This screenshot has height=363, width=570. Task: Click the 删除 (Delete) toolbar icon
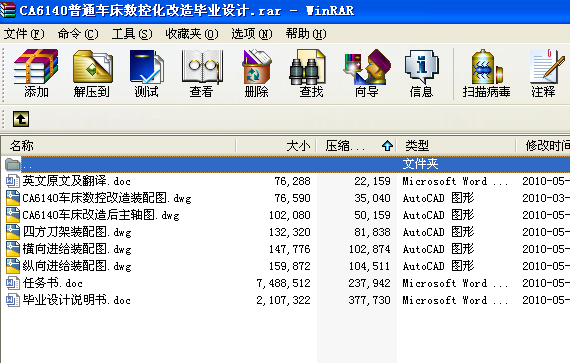[x=256, y=73]
